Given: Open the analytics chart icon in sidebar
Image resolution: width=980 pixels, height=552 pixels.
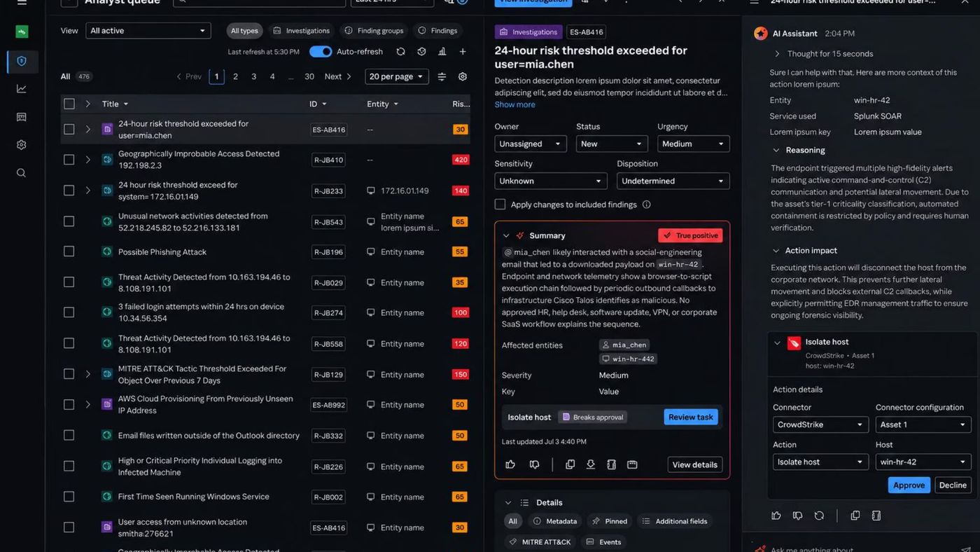Looking at the screenshot, I should click(x=22, y=89).
